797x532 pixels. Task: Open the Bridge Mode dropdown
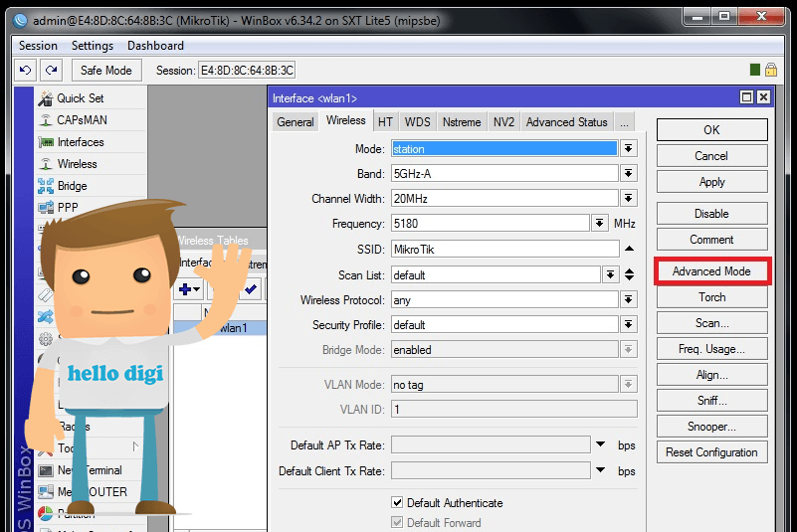629,349
